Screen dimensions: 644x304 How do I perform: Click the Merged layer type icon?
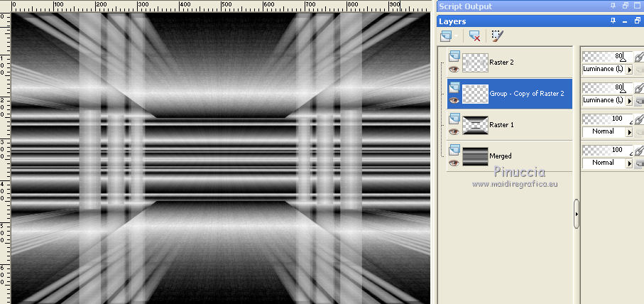coord(454,150)
